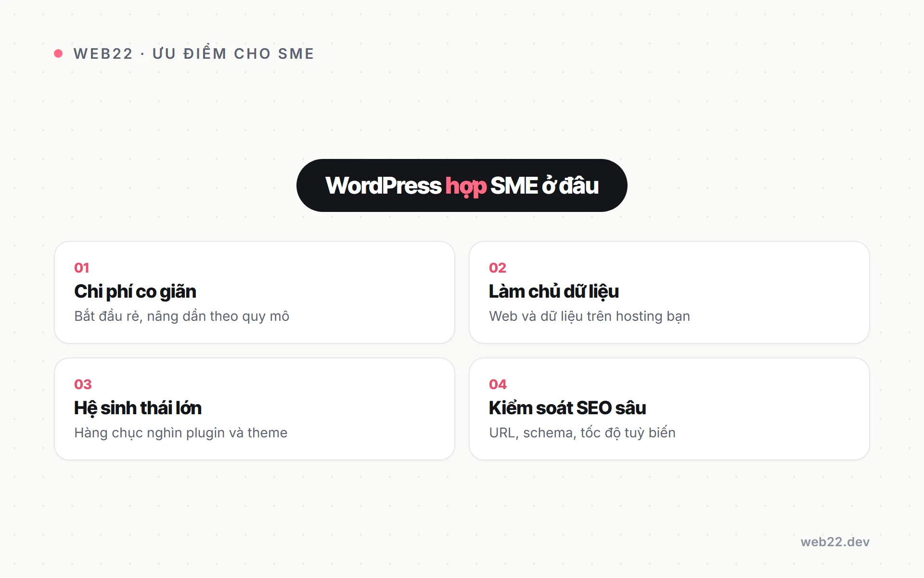The image size is (924, 578).
Task: Click the number '03' label
Action: [x=83, y=384]
